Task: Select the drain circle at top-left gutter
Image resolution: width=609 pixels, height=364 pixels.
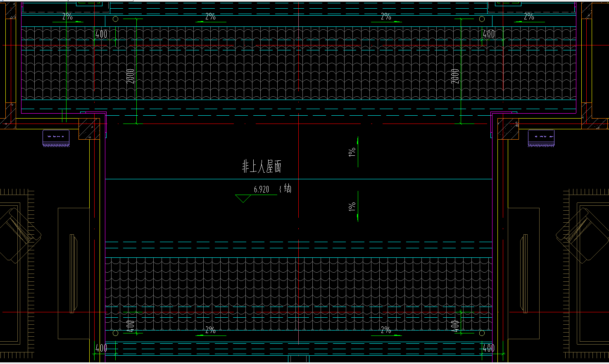Action: [x=116, y=19]
